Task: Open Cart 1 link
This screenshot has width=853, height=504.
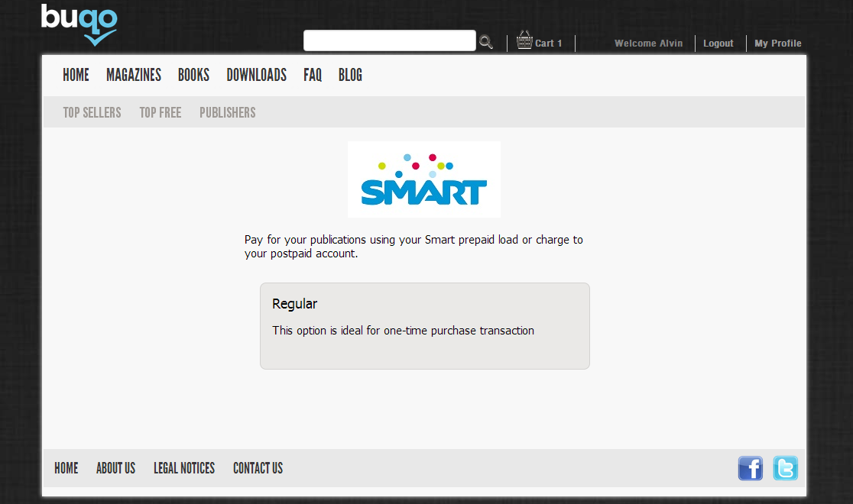Action: pos(548,44)
